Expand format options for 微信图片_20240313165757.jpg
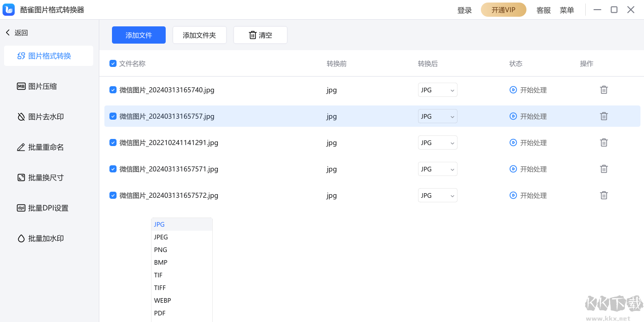This screenshot has height=322, width=644. point(437,116)
